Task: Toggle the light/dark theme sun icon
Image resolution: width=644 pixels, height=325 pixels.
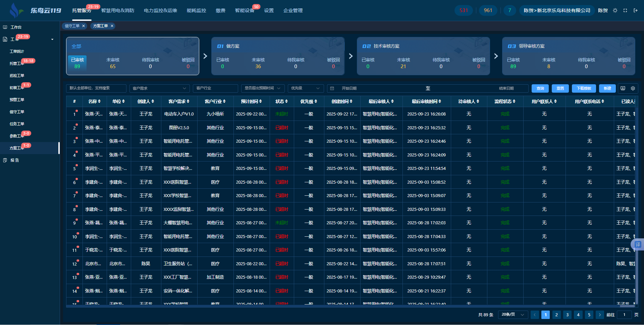Action: click(615, 10)
